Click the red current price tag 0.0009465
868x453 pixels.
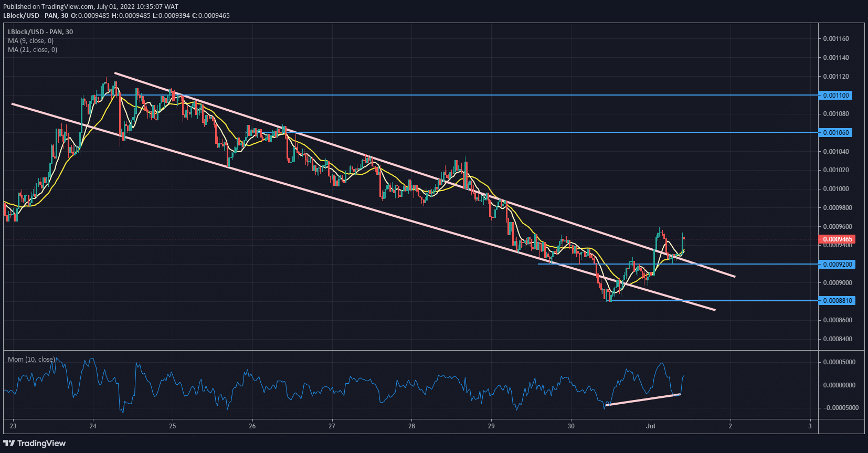838,239
